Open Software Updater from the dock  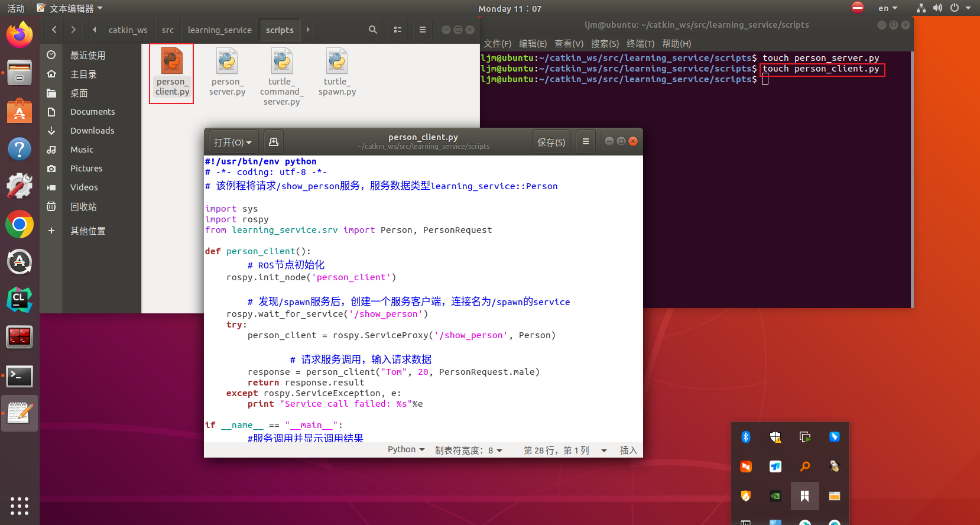[x=20, y=262]
